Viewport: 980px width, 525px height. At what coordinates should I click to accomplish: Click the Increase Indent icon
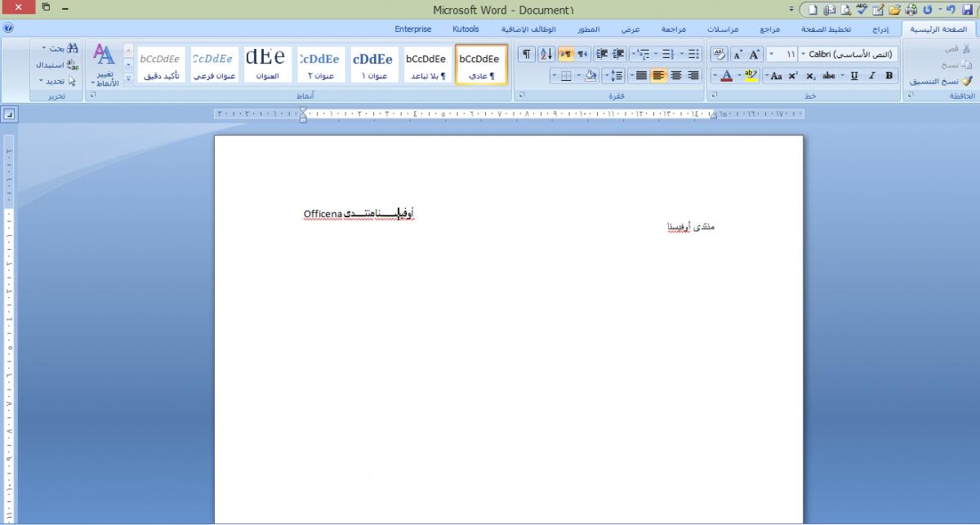(x=603, y=55)
